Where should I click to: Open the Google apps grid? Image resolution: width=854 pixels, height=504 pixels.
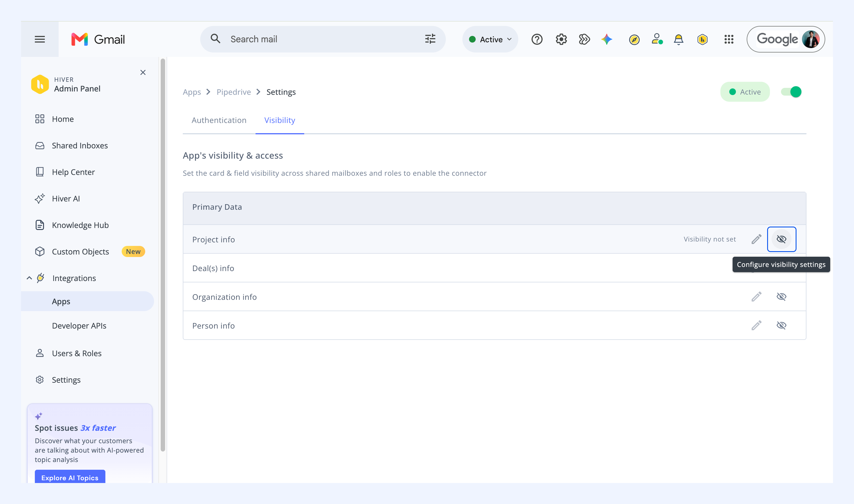729,40
